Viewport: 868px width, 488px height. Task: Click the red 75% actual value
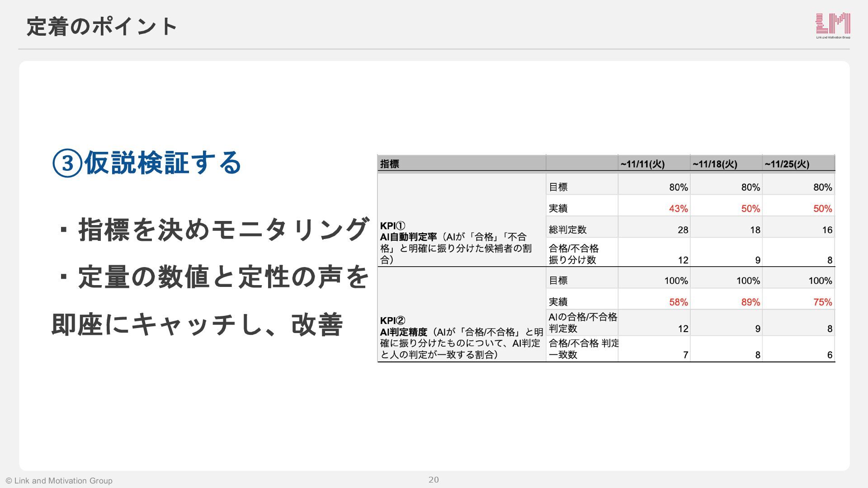[x=822, y=302]
